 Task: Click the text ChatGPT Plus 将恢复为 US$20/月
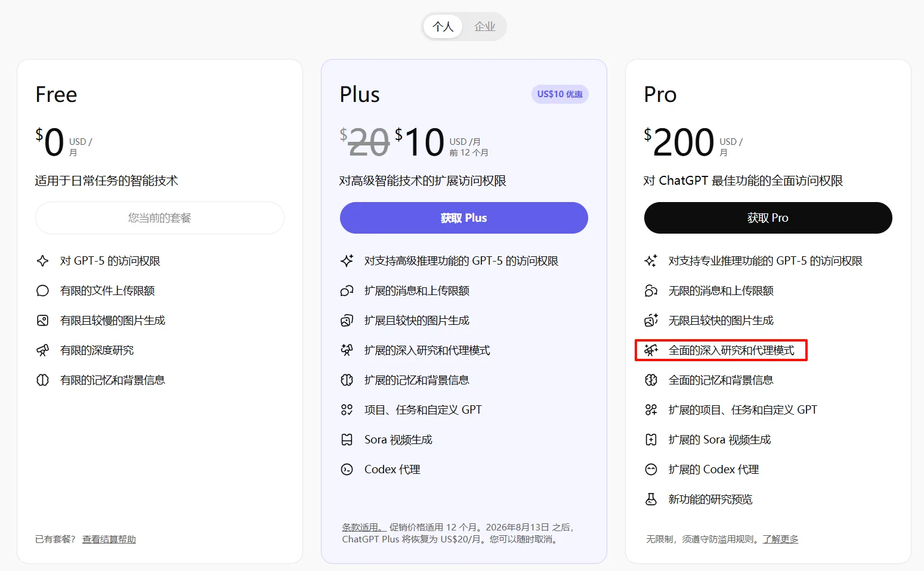(413, 539)
